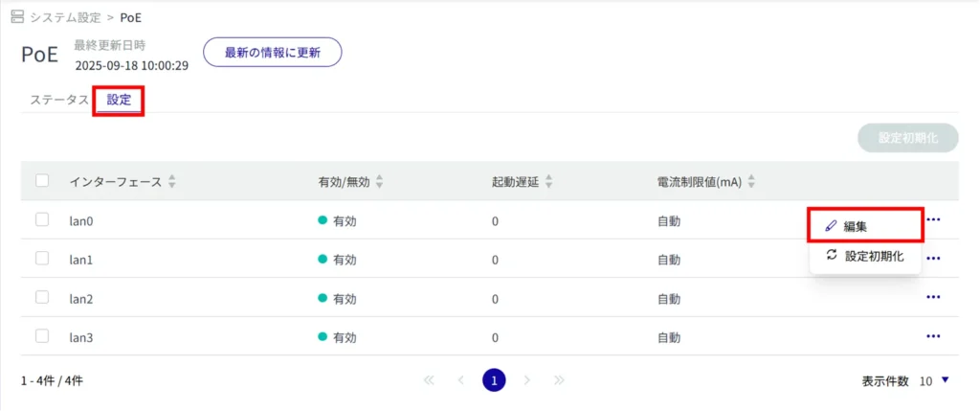
Task: Toggle the select-all checkbox in table header
Action: pyautogui.click(x=42, y=180)
